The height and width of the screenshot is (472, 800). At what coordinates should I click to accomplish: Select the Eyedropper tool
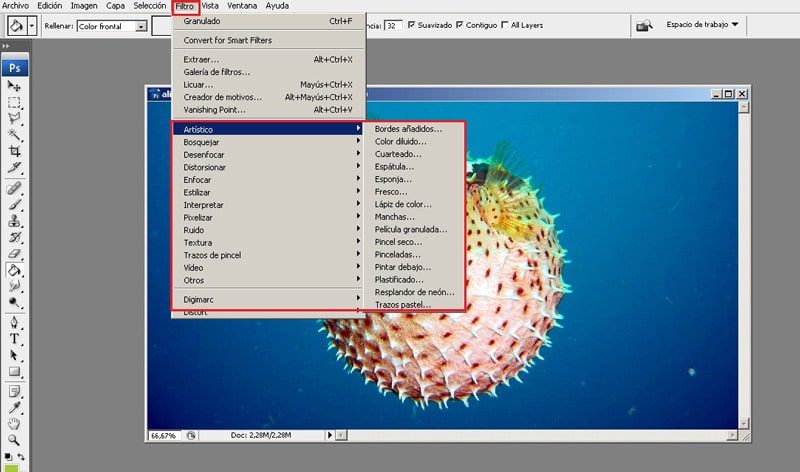point(14,407)
